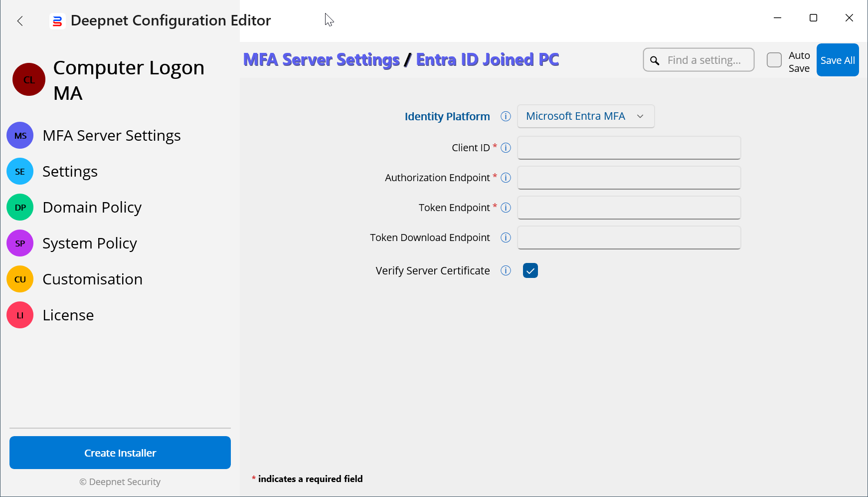Open Domain Policy in the sidebar
Image resolution: width=868 pixels, height=497 pixels.
[x=92, y=207]
